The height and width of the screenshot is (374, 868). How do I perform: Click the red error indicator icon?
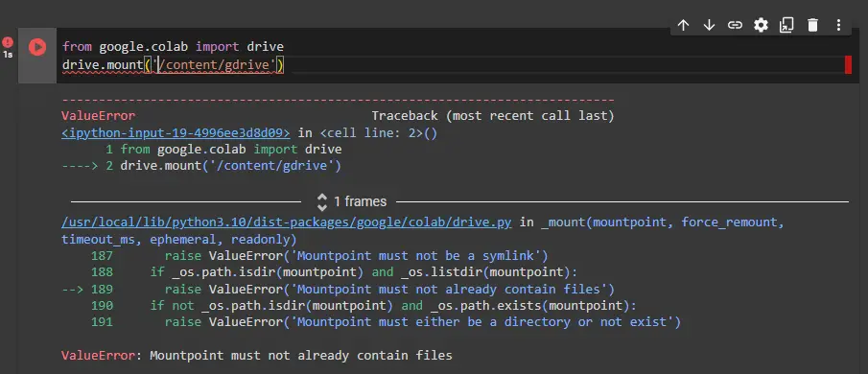(x=8, y=42)
